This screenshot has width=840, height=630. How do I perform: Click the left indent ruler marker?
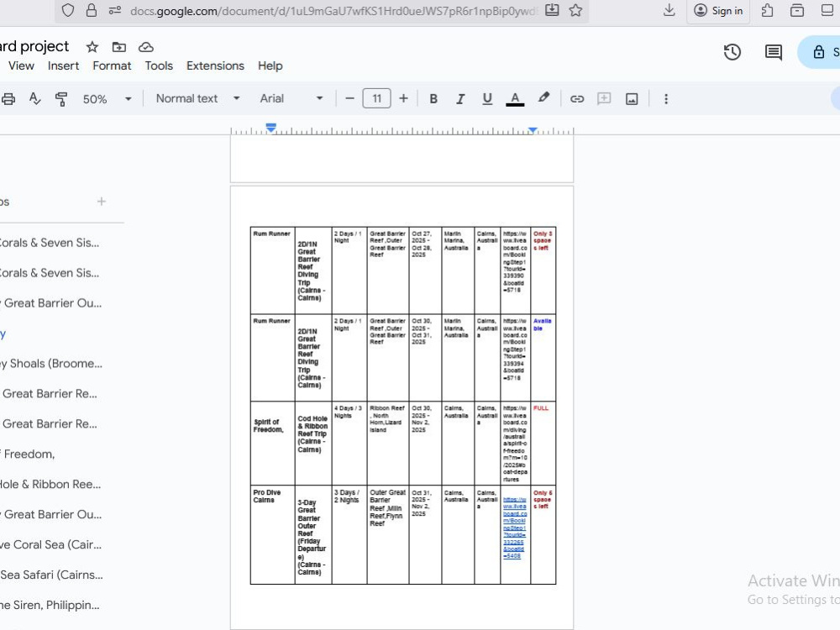271,128
